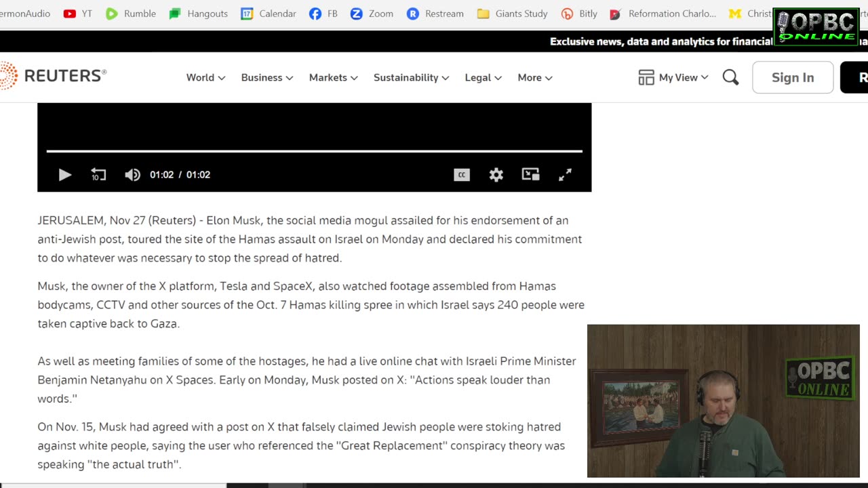Enter fullscreen video mode
868x488 pixels.
tap(565, 175)
